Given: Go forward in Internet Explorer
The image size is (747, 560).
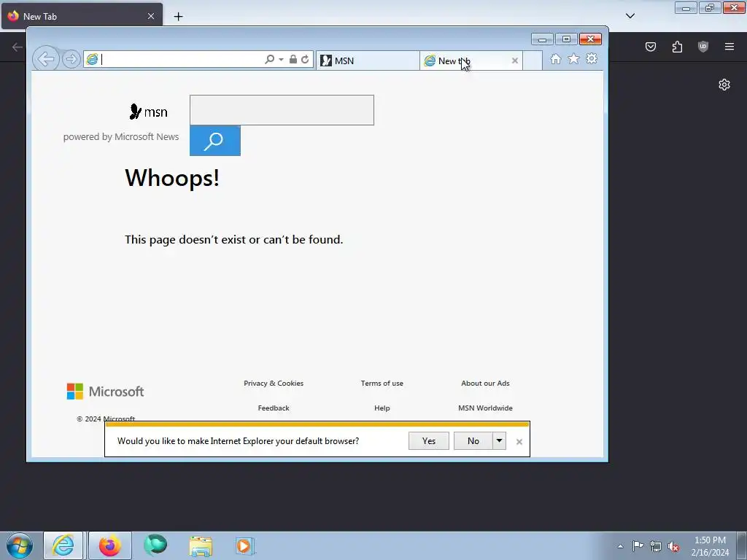Looking at the screenshot, I should click(x=71, y=60).
